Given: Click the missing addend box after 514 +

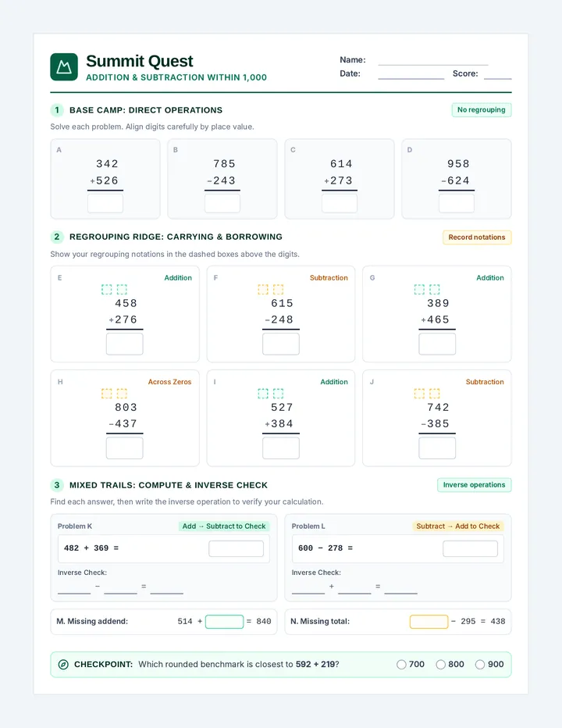Looking at the screenshot, I should tap(225, 622).
